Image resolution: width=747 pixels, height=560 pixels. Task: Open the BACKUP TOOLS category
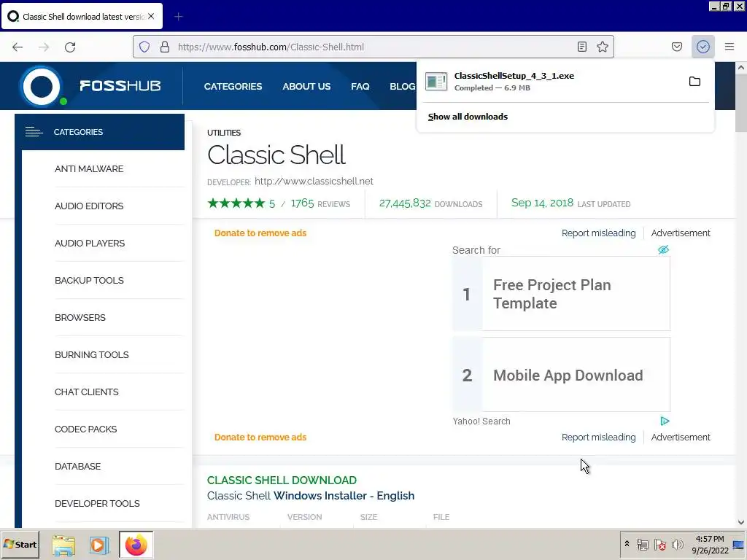tap(89, 280)
